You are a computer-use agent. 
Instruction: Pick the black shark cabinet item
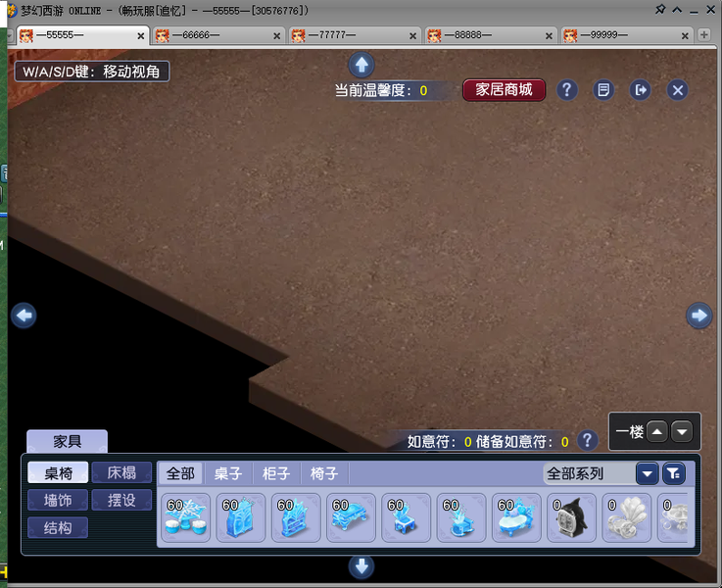pyautogui.click(x=571, y=518)
